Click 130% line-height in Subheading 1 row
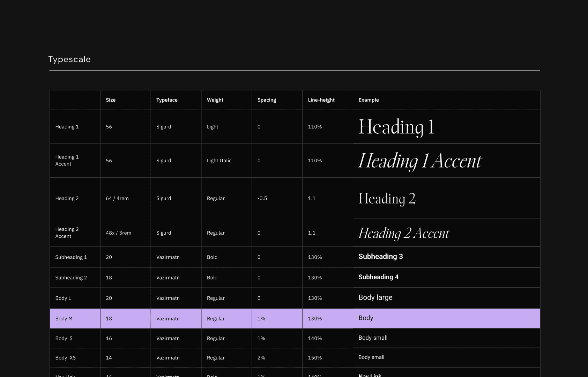Screen dimensions: 588x377 click(315, 257)
